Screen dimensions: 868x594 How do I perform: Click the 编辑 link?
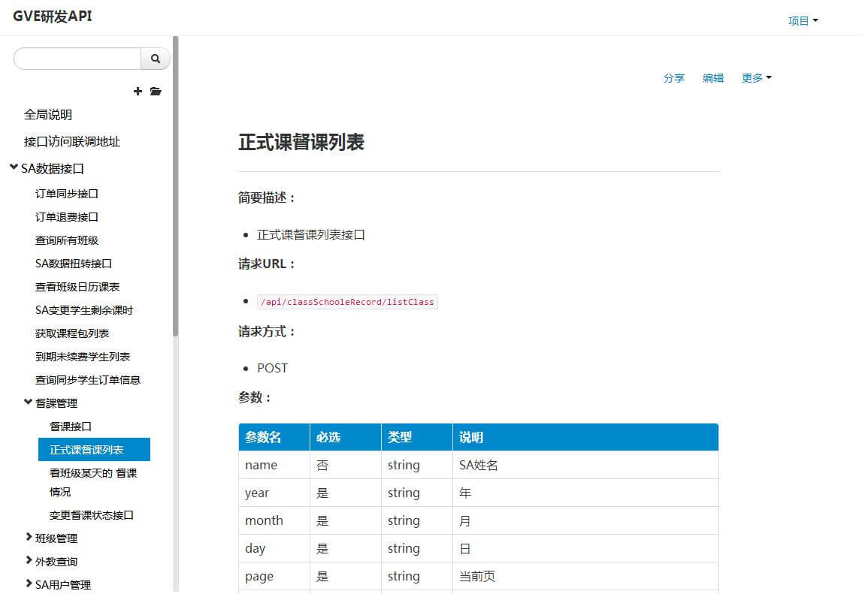tap(713, 78)
